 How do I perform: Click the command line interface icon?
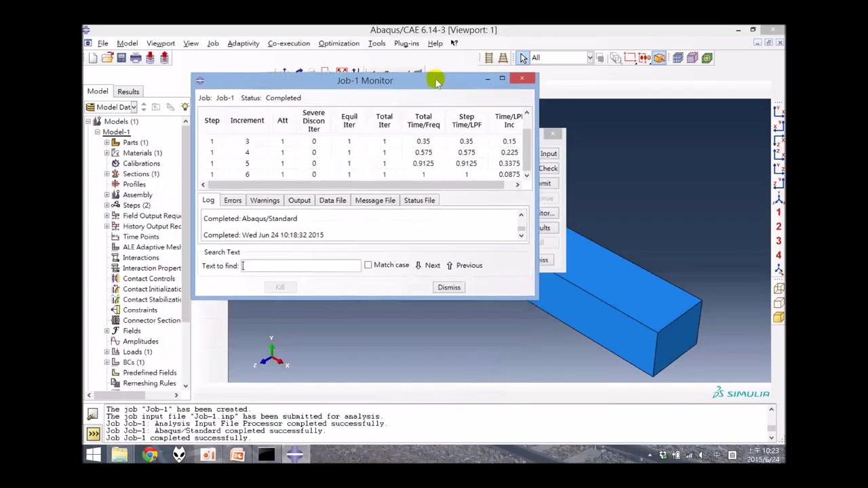93,433
